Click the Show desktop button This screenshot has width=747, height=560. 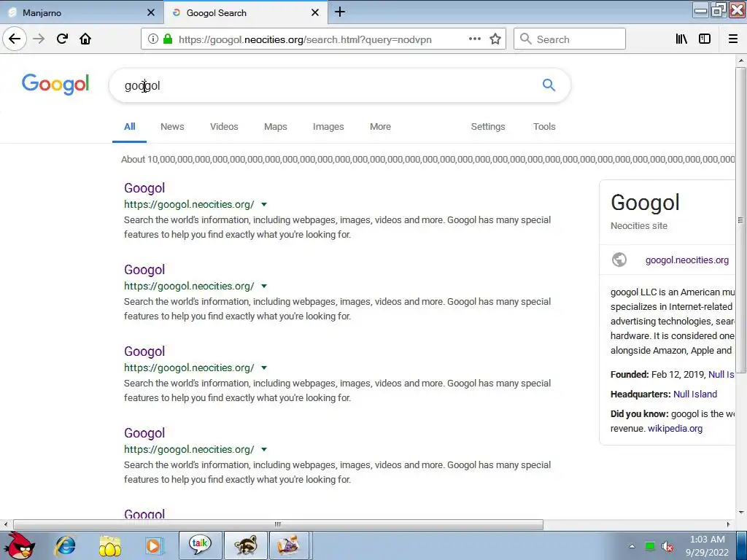[x=742, y=545]
